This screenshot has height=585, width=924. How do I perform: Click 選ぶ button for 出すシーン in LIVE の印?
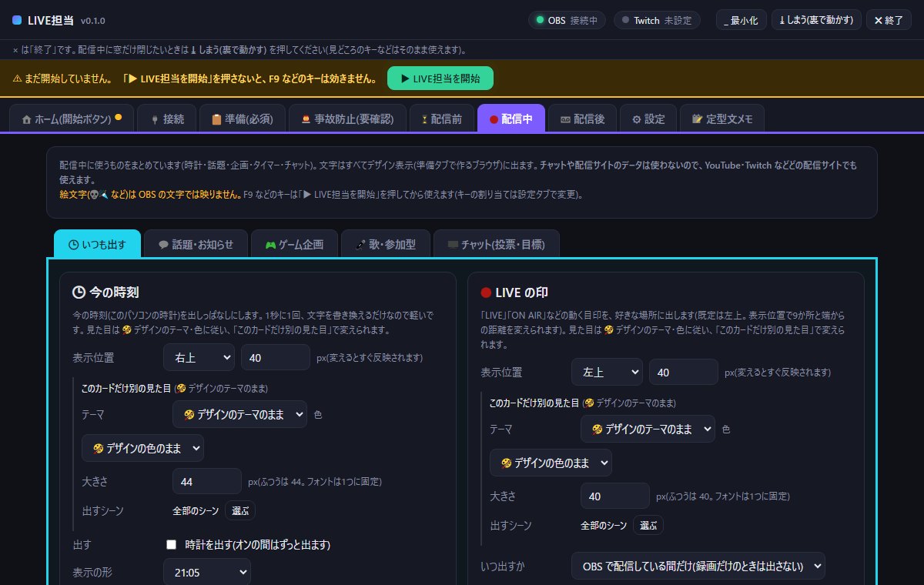(x=648, y=525)
